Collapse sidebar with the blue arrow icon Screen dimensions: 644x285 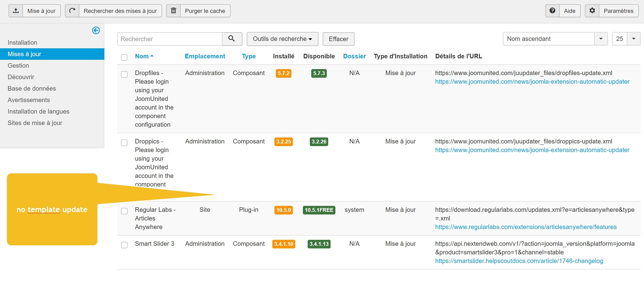(x=96, y=31)
